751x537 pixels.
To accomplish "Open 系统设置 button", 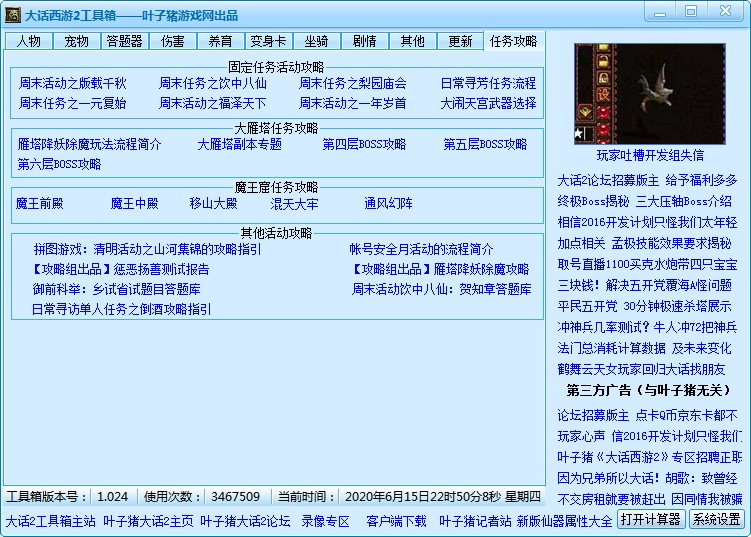I will click(717, 519).
